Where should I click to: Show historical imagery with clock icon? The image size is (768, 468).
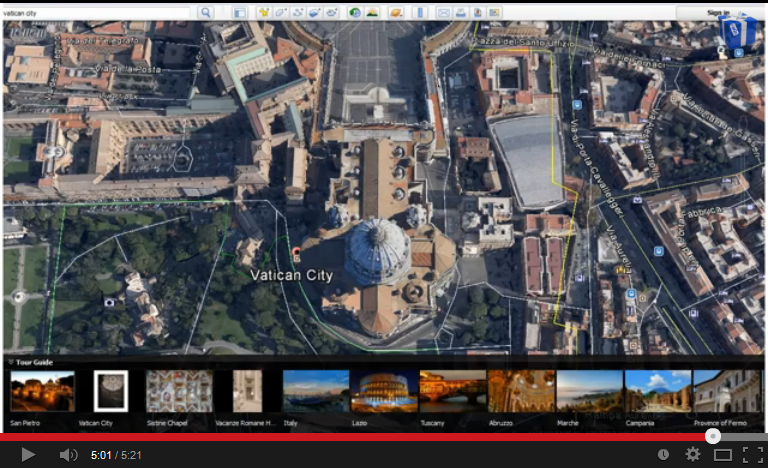click(x=355, y=13)
